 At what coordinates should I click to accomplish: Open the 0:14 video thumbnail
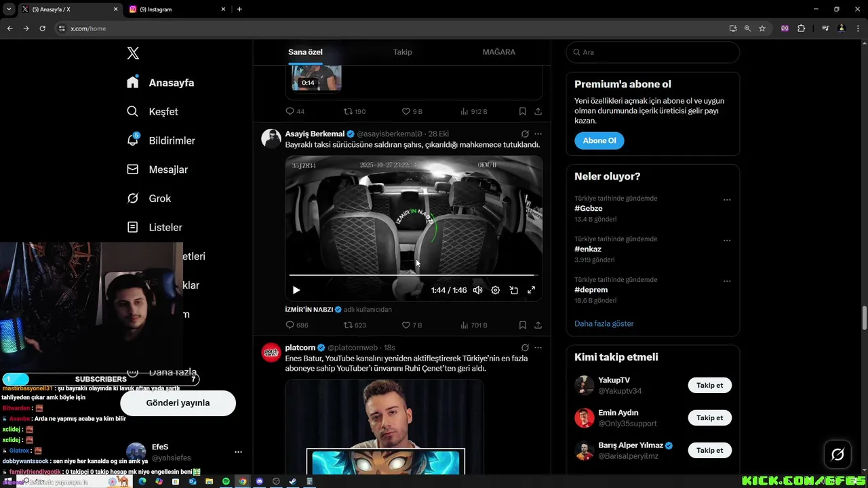316,78
